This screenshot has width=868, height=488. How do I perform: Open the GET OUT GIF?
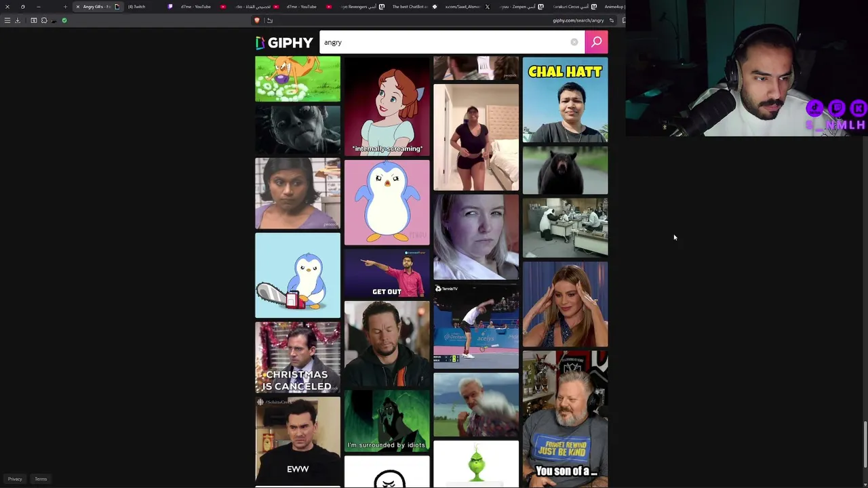(x=387, y=273)
